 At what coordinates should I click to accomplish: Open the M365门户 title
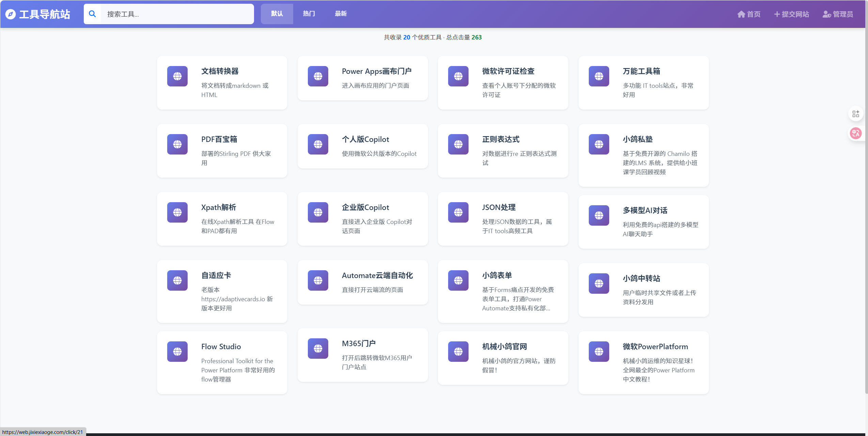pos(359,343)
